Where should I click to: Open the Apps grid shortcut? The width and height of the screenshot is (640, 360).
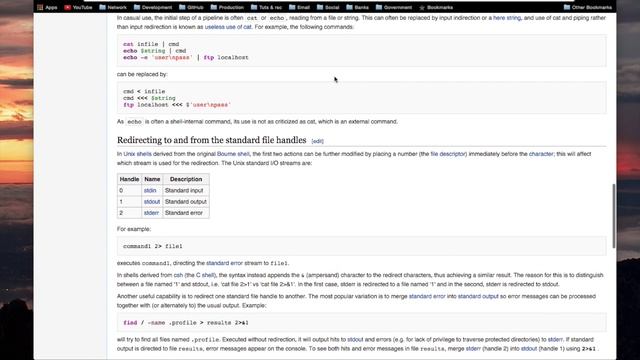click(47, 7)
